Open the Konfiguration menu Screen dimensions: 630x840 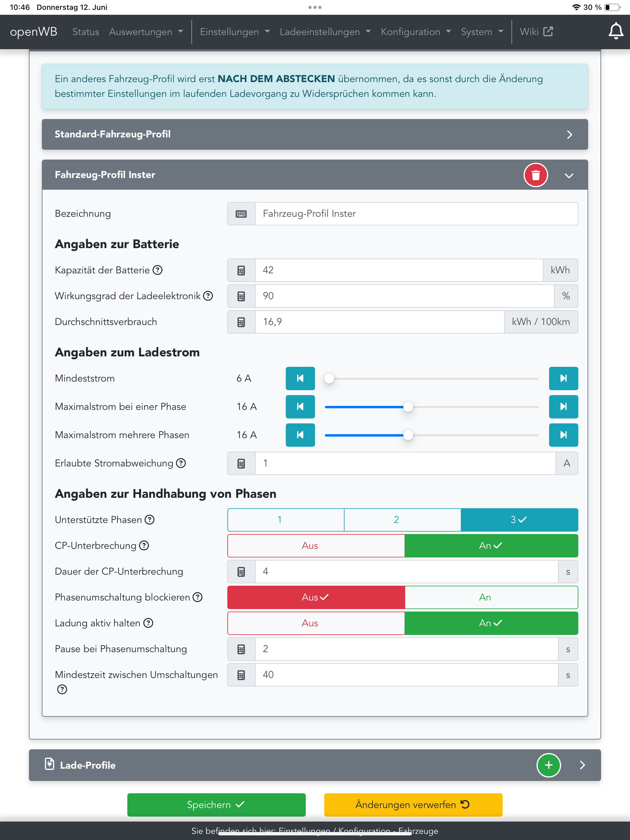416,32
